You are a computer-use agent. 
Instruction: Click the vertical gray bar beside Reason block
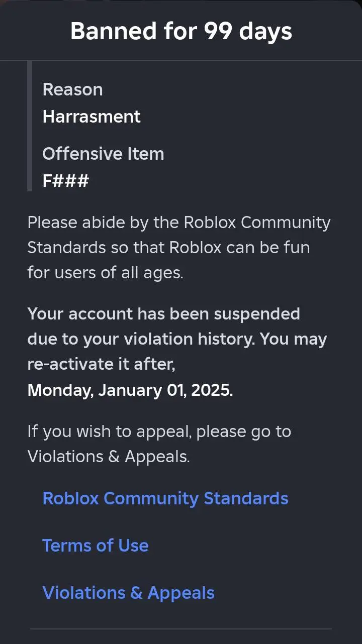tap(30, 126)
